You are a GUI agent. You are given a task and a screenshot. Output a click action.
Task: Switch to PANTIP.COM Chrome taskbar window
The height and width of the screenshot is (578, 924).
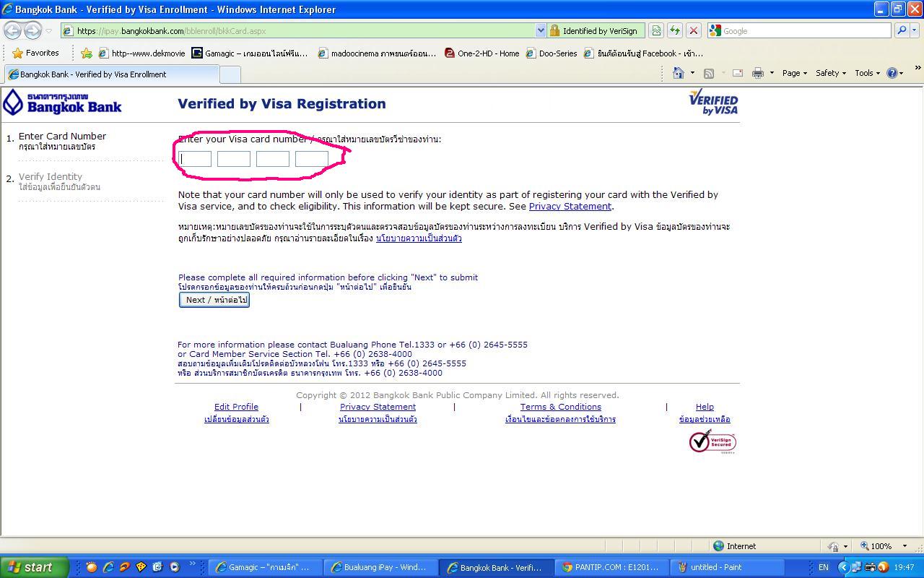click(611, 567)
